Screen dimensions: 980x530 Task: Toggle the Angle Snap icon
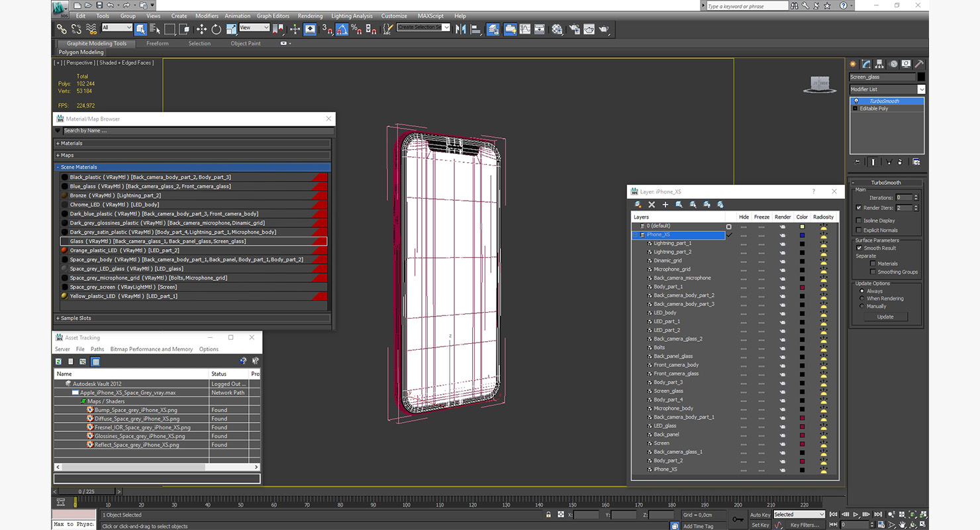click(342, 29)
